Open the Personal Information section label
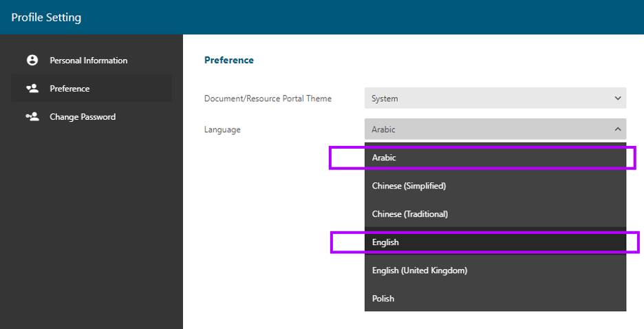 [88, 61]
